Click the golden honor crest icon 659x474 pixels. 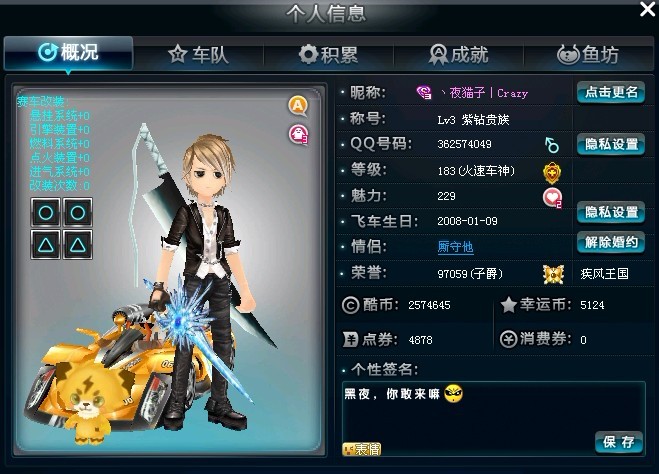(x=553, y=274)
